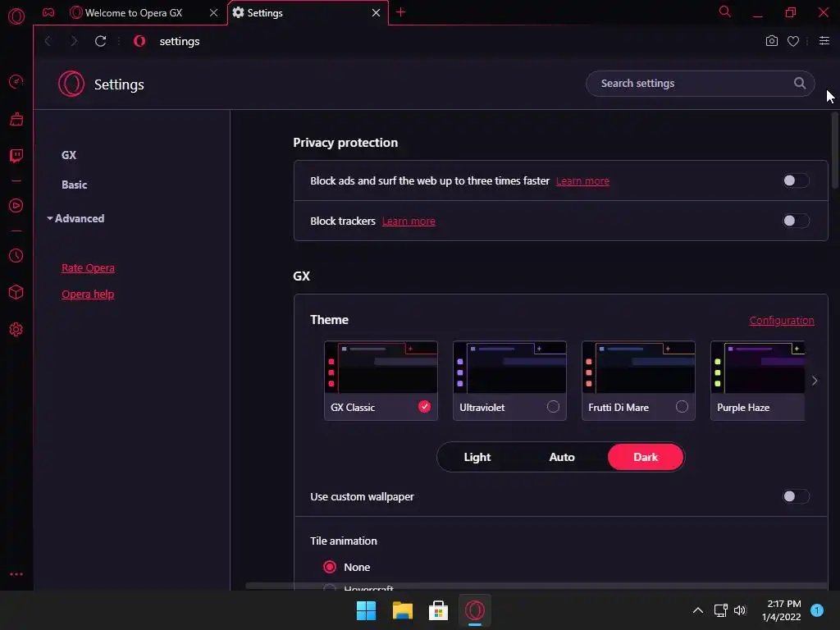840x630 pixels.
Task: Click the Reload page button
Action: coord(100,41)
